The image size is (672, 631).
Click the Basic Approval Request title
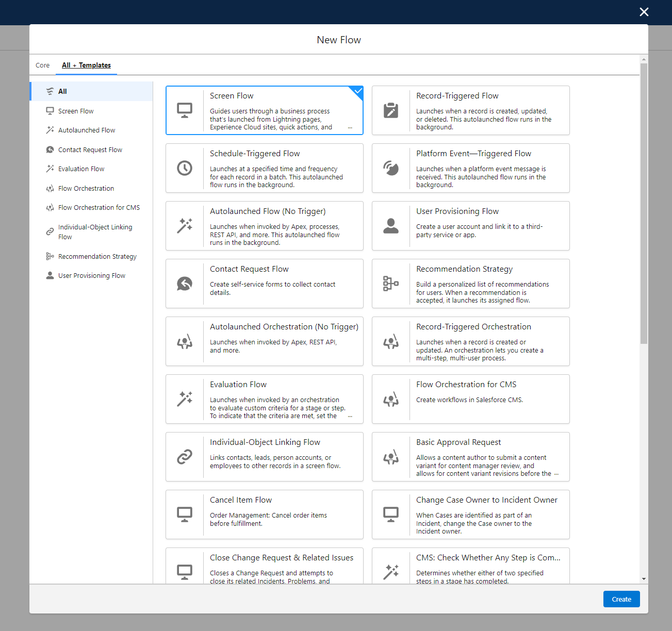[458, 442]
